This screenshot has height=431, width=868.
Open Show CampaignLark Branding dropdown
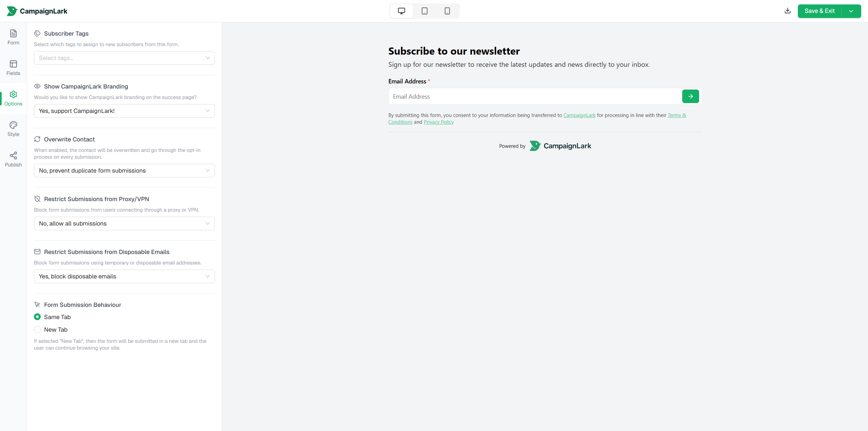124,111
